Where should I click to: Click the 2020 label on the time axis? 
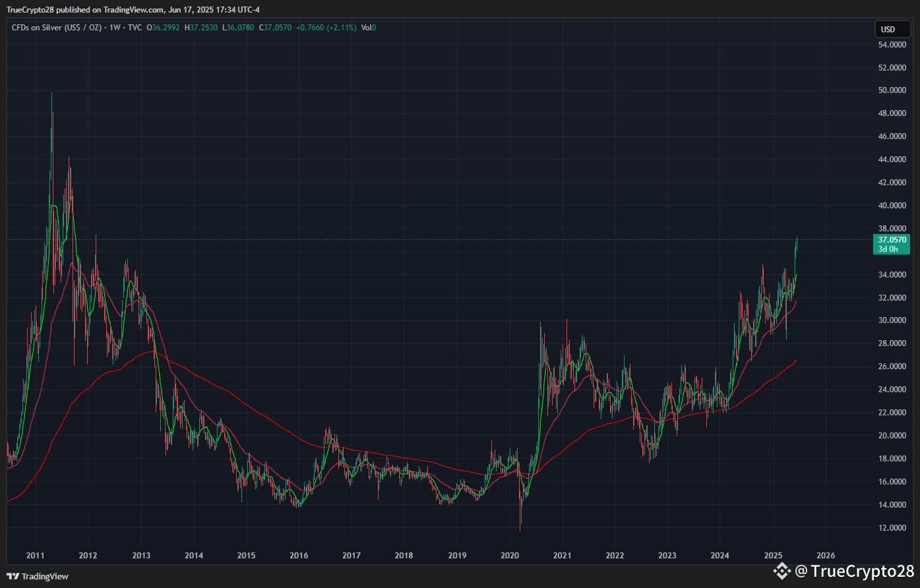(510, 556)
